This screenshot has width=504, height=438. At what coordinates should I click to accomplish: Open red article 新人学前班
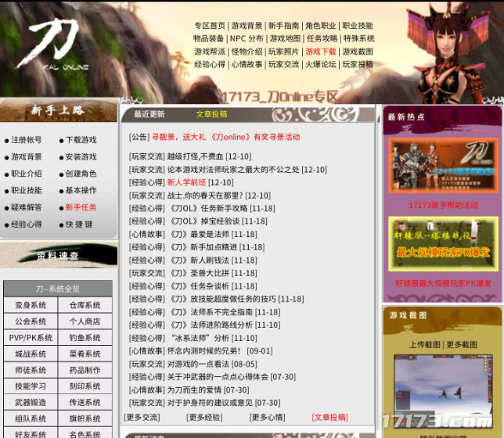pyautogui.click(x=186, y=182)
